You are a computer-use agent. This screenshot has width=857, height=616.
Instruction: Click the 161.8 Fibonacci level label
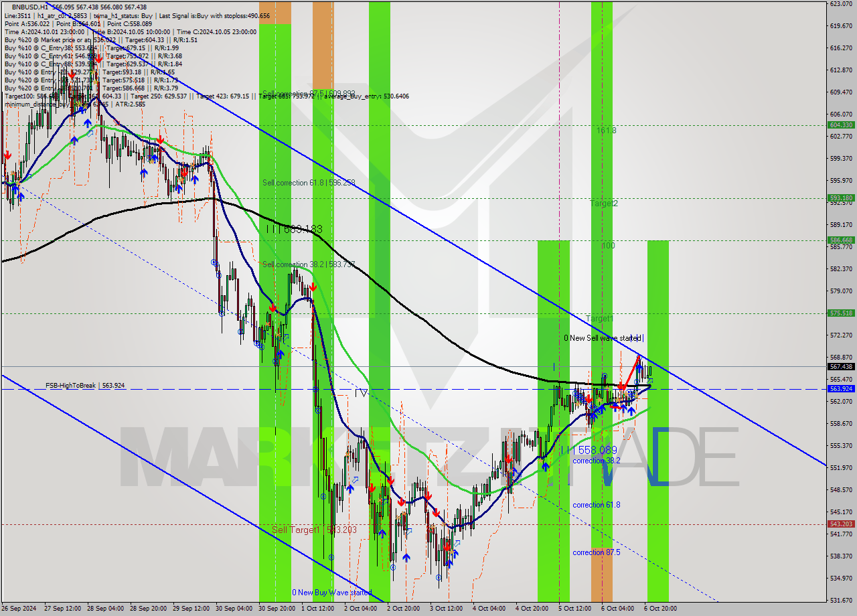pos(607,131)
